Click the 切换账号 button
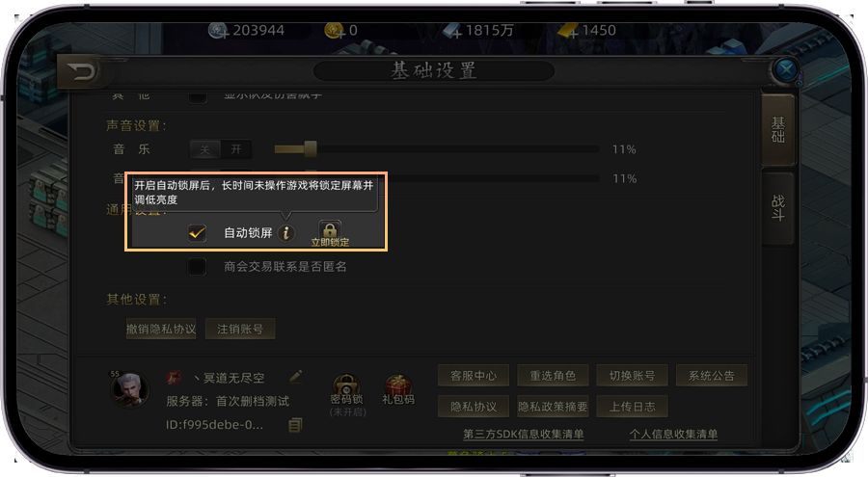 click(632, 376)
